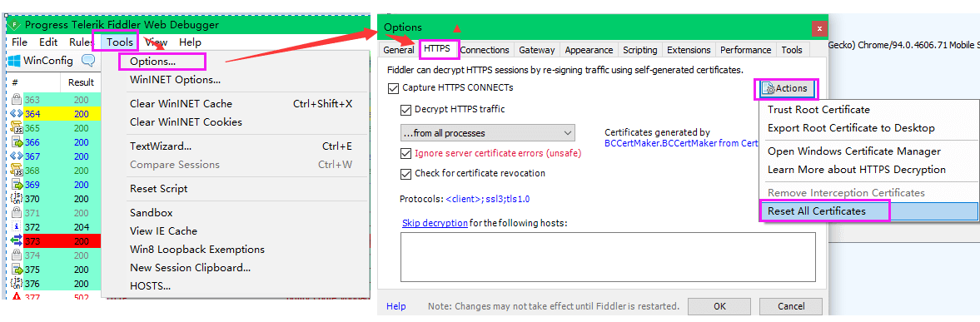The image size is (980, 322).
Task: Choose WinINET Options... menu entry
Action: [175, 80]
